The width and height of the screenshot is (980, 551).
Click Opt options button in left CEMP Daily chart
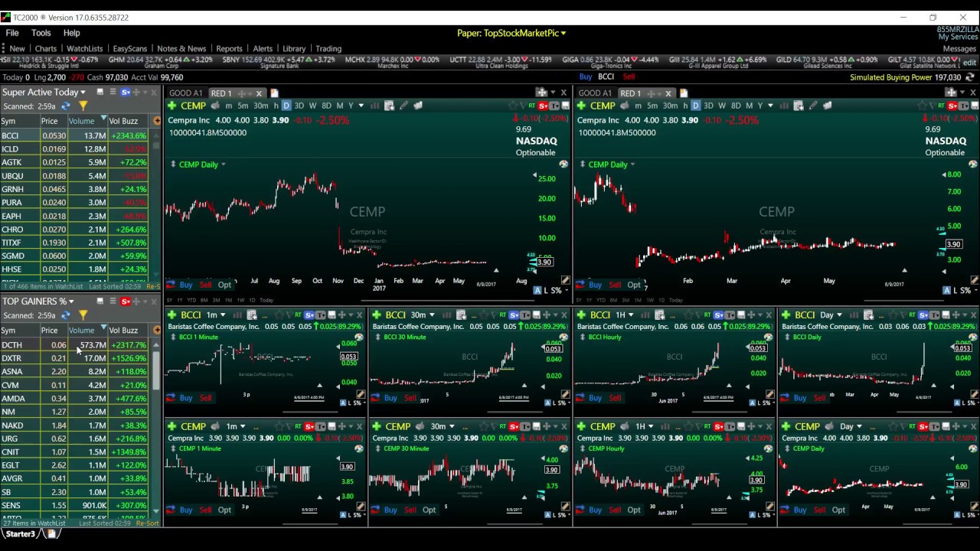click(x=224, y=285)
